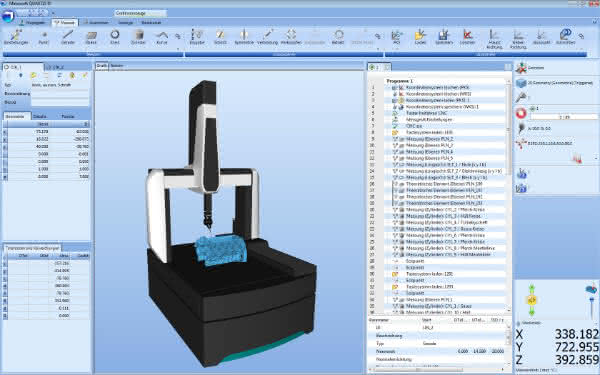
Task: Click the blue 3D Geometrie cube icon
Action: point(521,83)
